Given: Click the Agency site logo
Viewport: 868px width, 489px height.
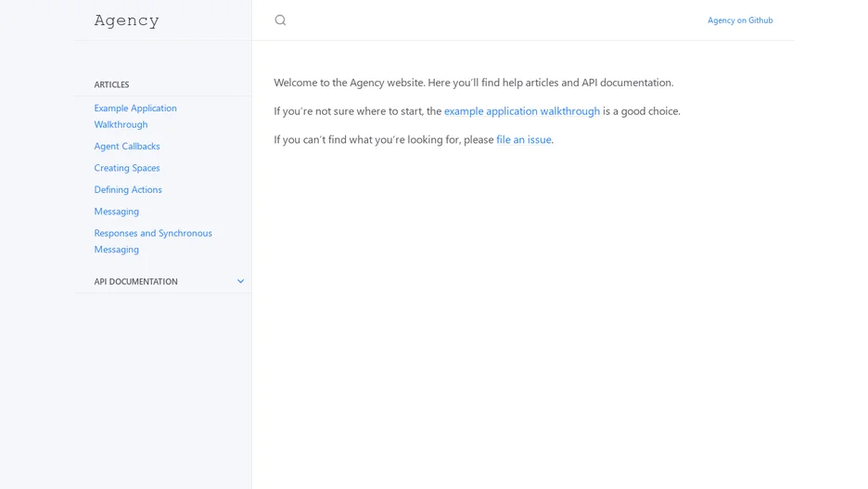Looking at the screenshot, I should 127,20.
